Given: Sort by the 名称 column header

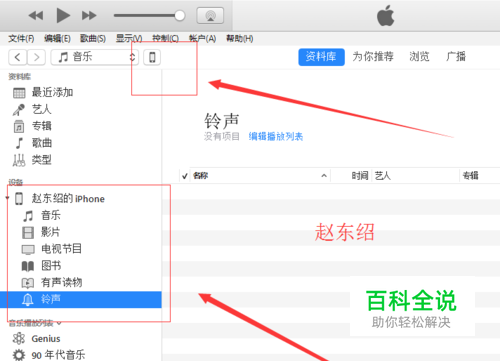Looking at the screenshot, I should tap(201, 176).
